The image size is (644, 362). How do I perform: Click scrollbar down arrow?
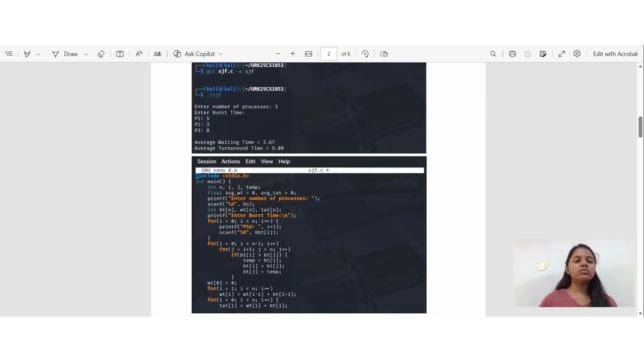(x=640, y=313)
